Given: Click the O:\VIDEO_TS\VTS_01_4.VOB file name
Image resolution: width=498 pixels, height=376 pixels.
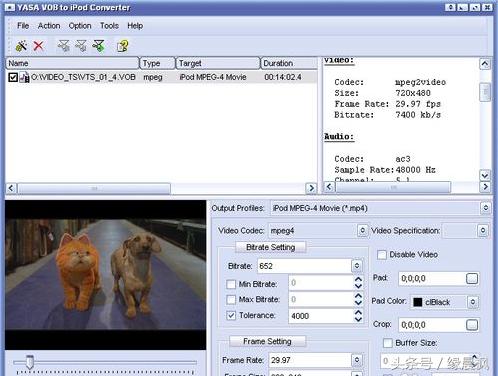Looking at the screenshot, I should [x=83, y=77].
